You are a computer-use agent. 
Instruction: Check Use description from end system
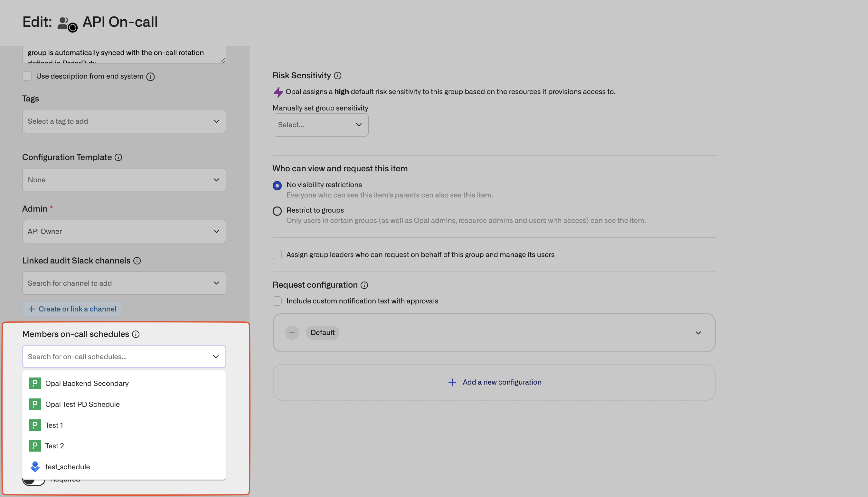tap(27, 76)
